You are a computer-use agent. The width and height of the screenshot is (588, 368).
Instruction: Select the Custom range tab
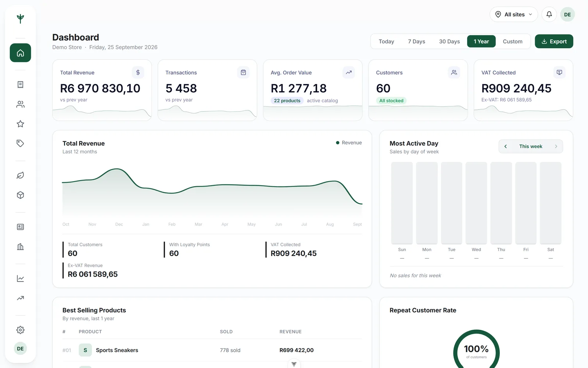point(513,42)
